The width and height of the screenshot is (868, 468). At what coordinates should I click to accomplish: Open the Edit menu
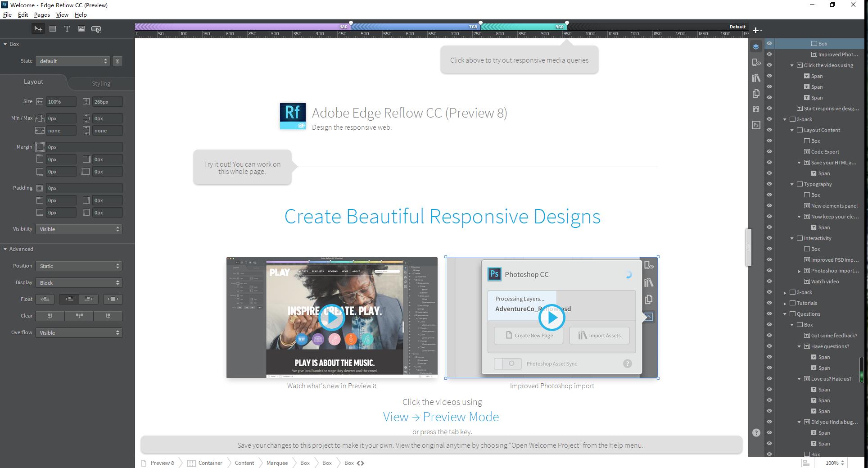coord(23,15)
